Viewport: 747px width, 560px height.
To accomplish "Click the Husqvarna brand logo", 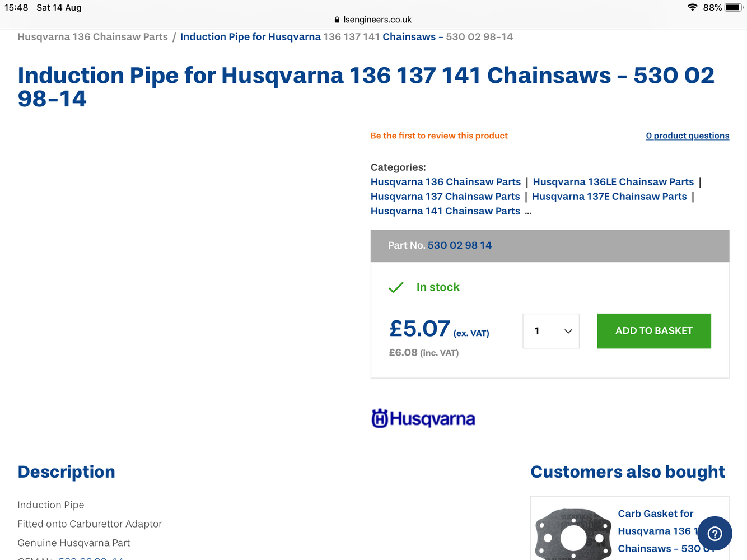I will [x=423, y=418].
